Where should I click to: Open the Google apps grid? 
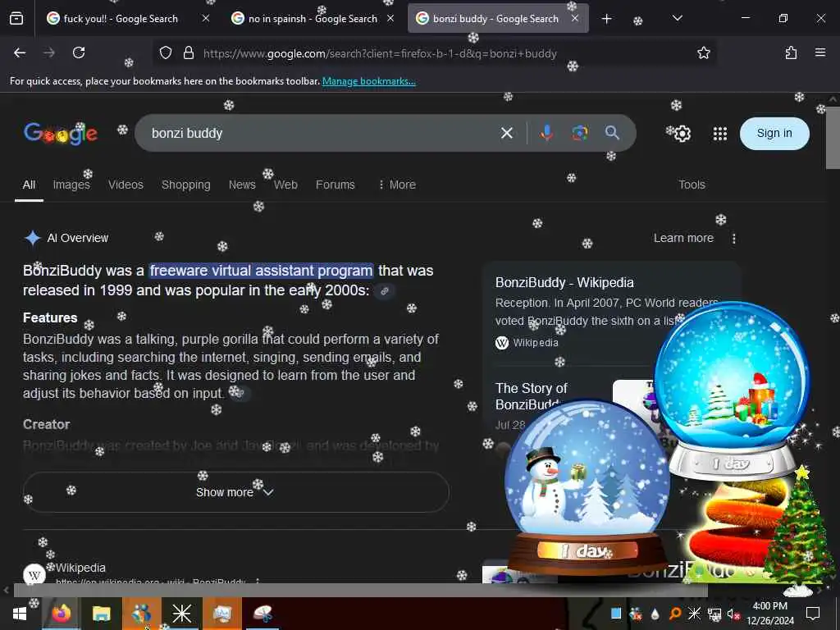click(x=720, y=134)
